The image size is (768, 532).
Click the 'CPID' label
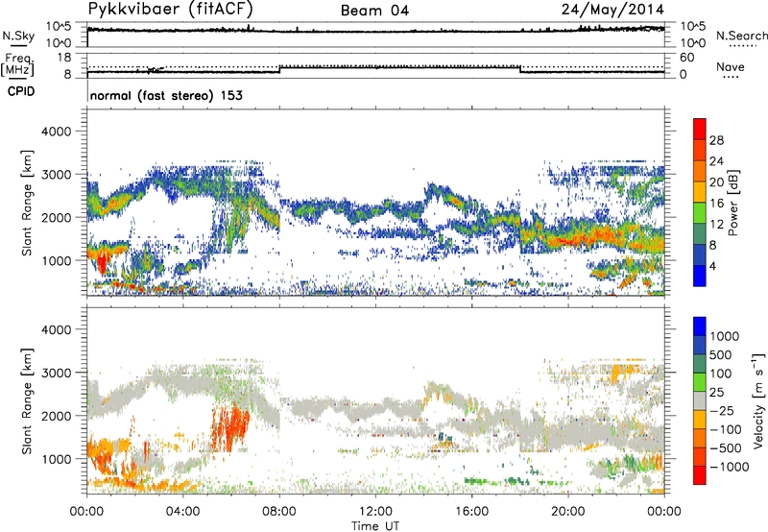click(21, 91)
